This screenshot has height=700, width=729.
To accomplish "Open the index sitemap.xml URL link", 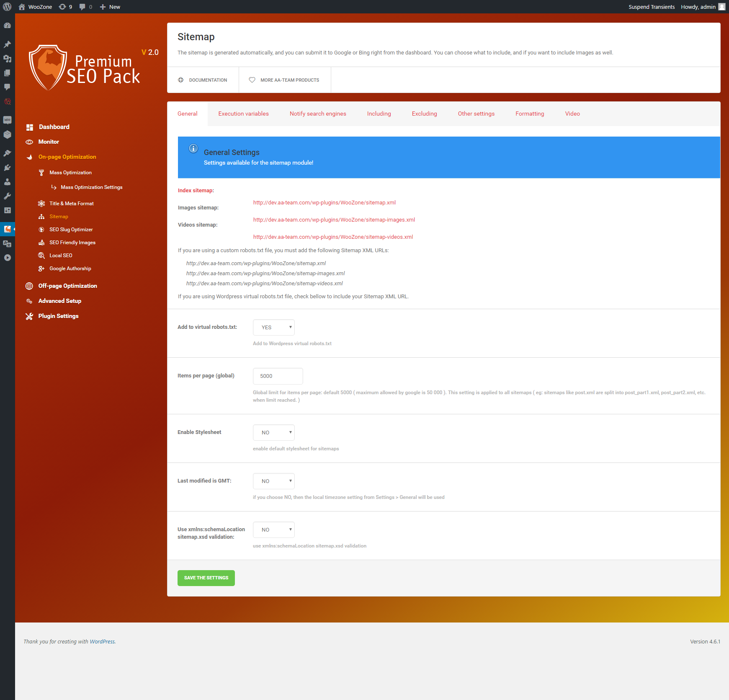I will (325, 203).
